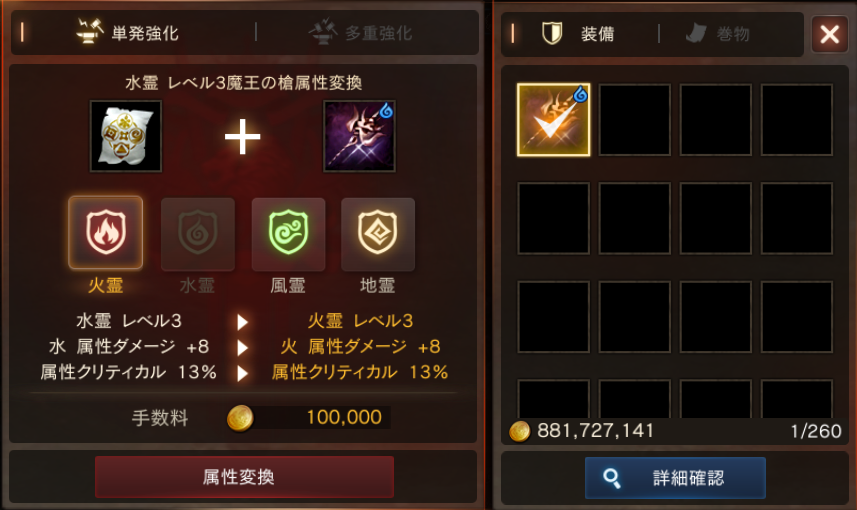857x510 pixels.
Task: Click the arrow next to 水霊 レベル3
Action: click(x=243, y=322)
